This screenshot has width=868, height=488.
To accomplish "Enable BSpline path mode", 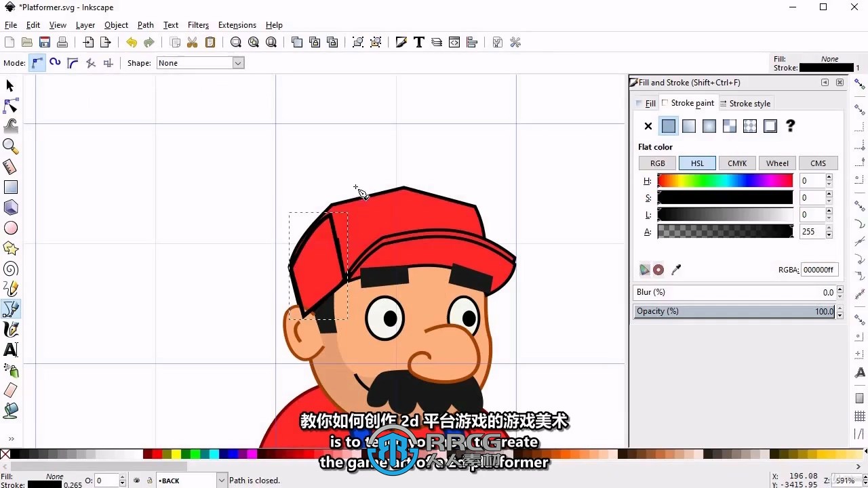I will (x=73, y=63).
